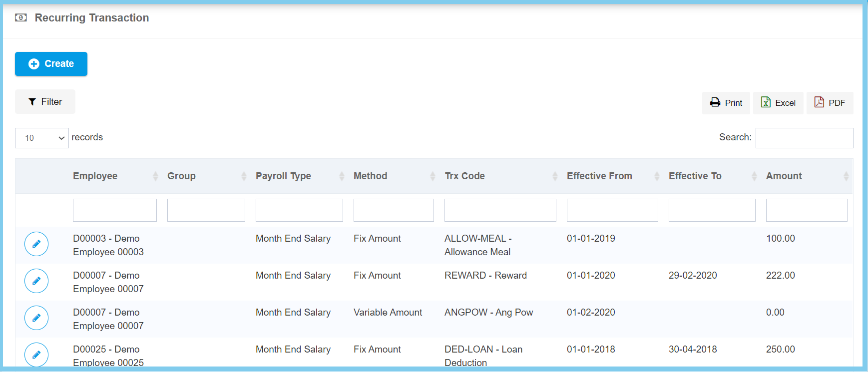Edit the D00007 Ang Pow transaction
The image size is (868, 372).
[36, 318]
